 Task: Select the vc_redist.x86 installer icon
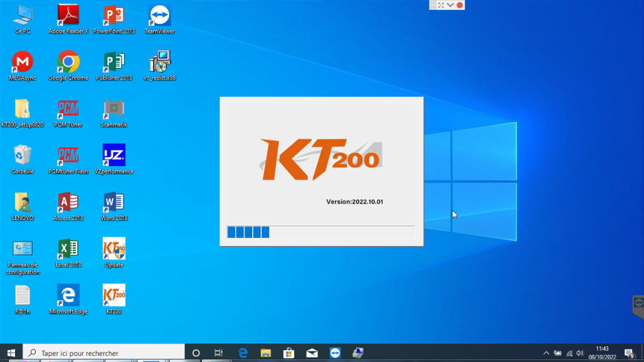pos(160,65)
